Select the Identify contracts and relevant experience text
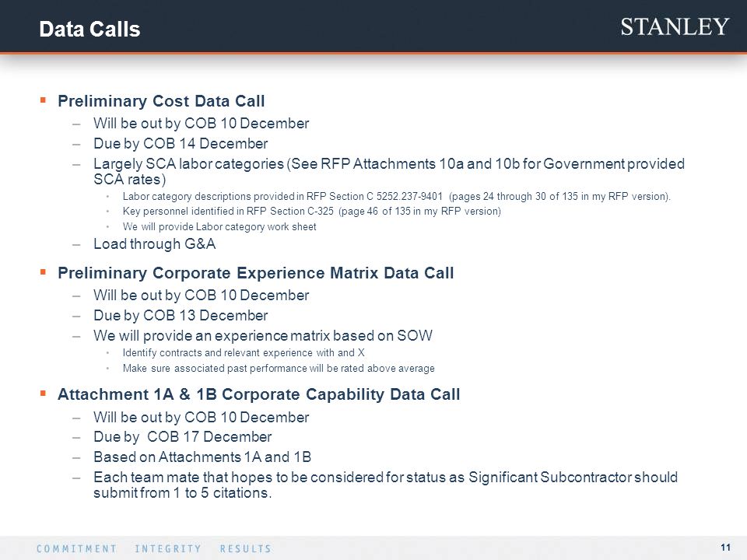This screenshot has width=747, height=560. point(244,353)
